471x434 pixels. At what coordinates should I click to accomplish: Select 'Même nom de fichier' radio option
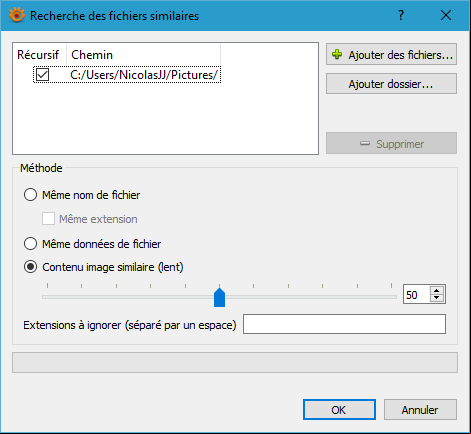pyautogui.click(x=30, y=195)
